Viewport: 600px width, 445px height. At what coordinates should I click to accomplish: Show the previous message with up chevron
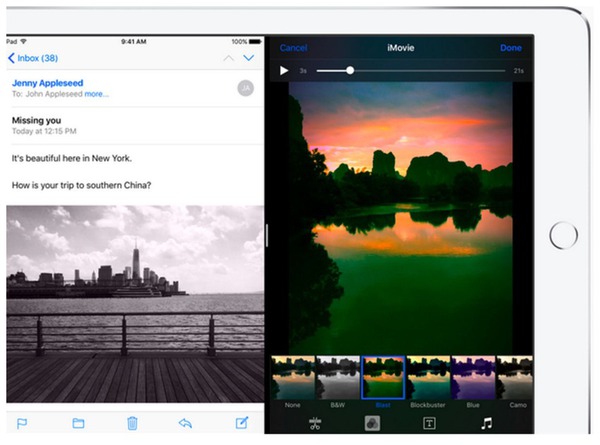point(228,58)
